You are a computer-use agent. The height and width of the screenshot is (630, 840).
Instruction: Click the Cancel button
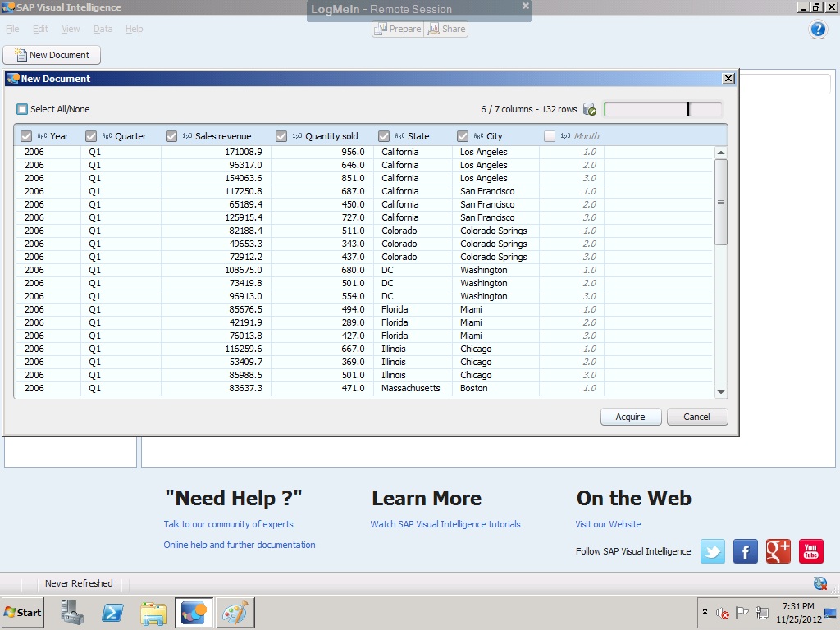(x=697, y=417)
